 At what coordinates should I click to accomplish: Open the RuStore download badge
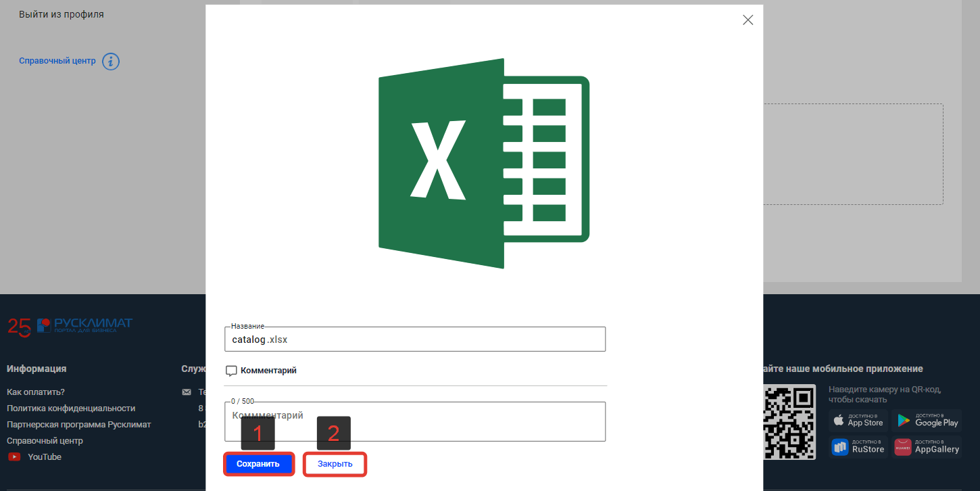(x=858, y=446)
